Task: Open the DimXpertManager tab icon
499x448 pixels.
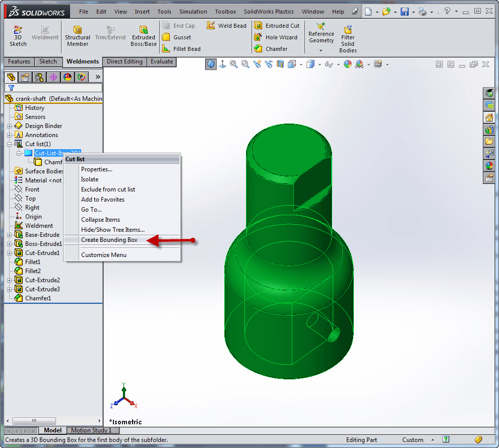Action: (53, 77)
